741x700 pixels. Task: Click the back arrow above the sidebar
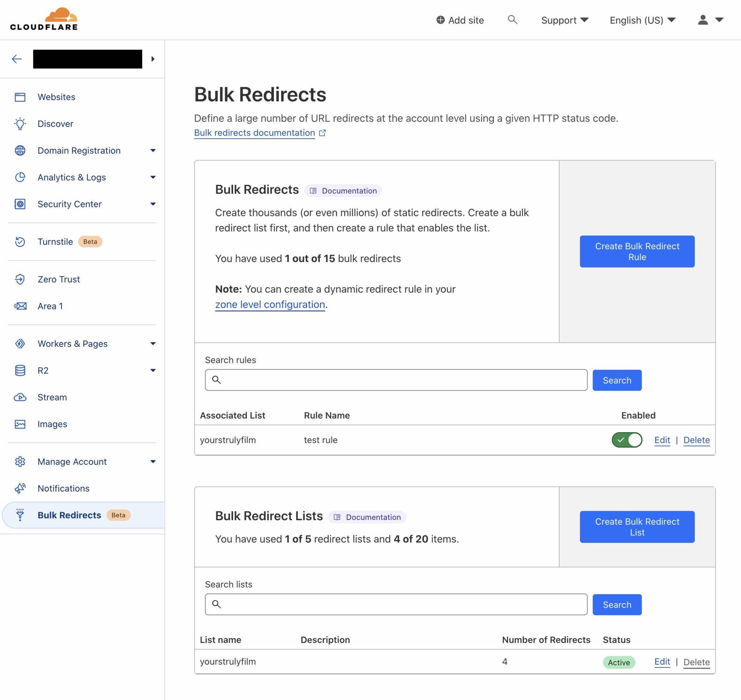(17, 59)
